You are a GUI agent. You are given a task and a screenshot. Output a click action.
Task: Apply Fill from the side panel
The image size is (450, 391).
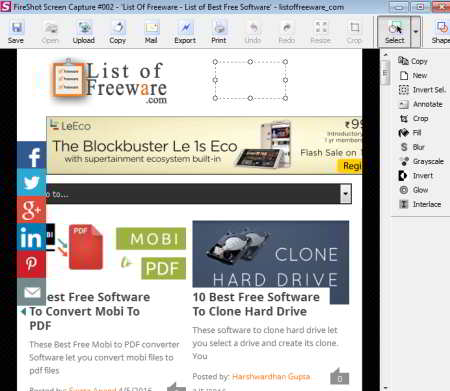(410, 133)
